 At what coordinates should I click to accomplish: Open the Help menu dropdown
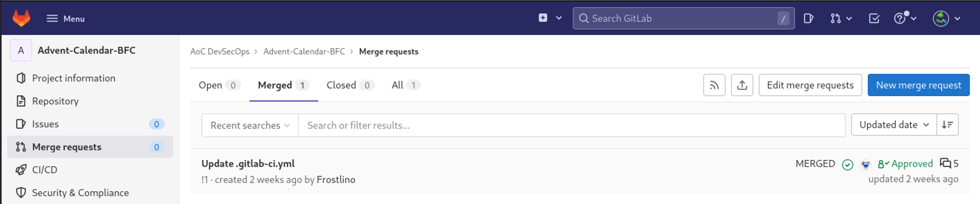[905, 18]
